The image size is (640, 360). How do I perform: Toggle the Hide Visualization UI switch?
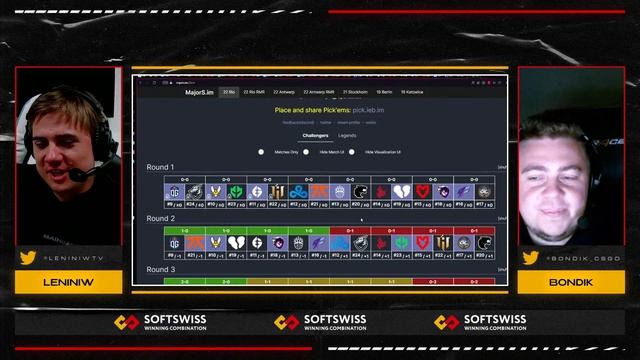pos(351,152)
